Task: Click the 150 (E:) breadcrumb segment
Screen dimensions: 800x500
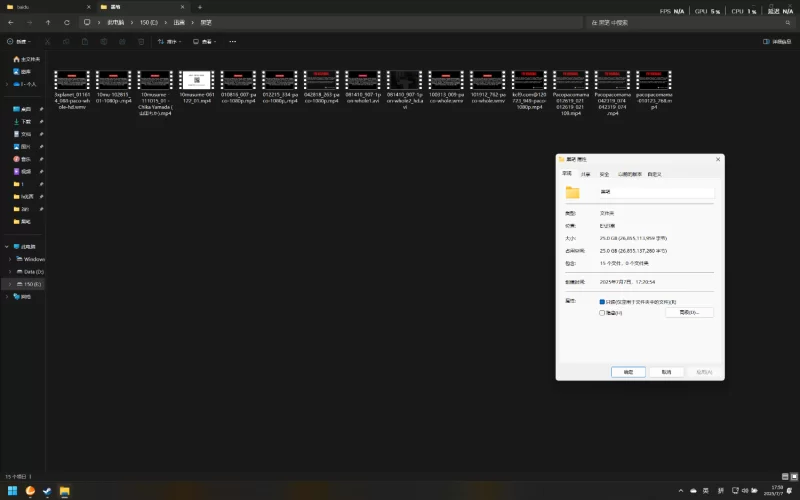Action: (x=149, y=22)
